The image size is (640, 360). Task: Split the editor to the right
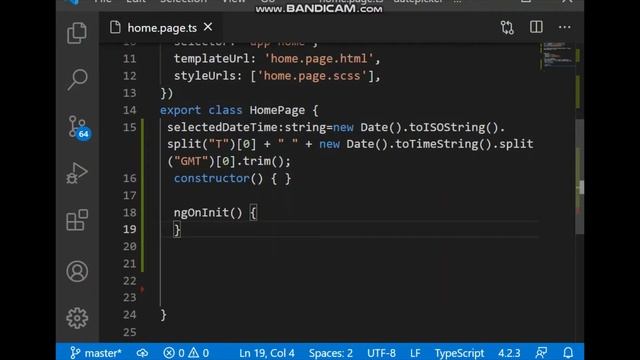pos(536,27)
